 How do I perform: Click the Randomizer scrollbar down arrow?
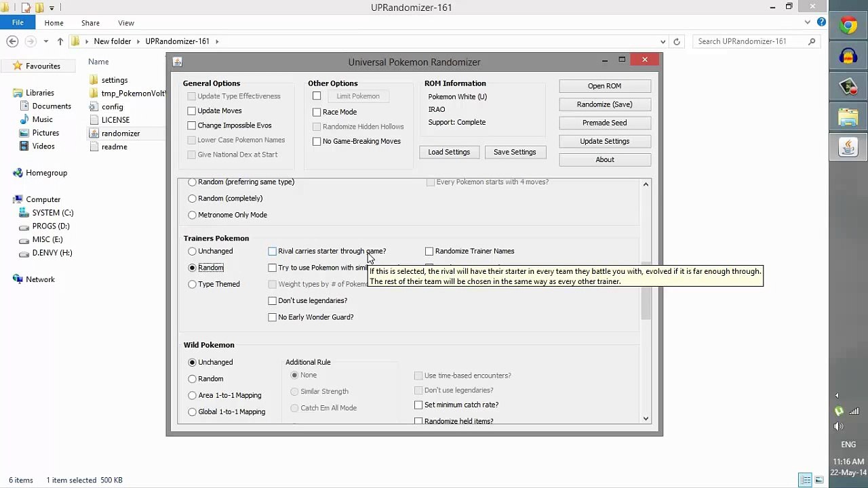click(x=646, y=418)
